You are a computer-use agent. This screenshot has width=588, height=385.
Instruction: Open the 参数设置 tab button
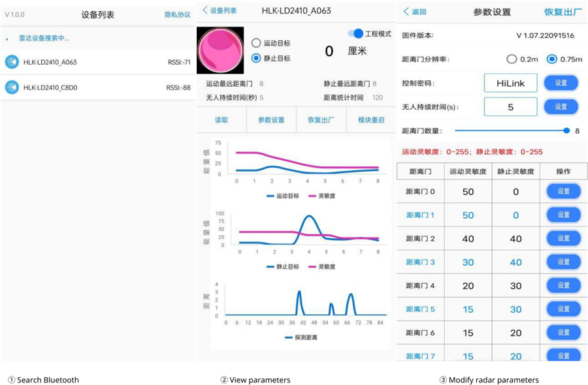point(271,120)
